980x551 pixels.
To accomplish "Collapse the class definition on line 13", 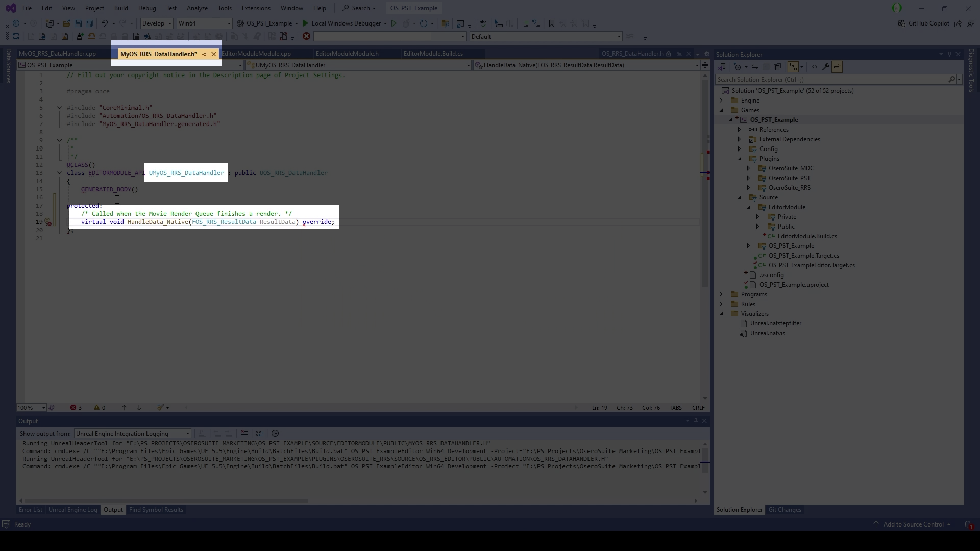I will [59, 173].
